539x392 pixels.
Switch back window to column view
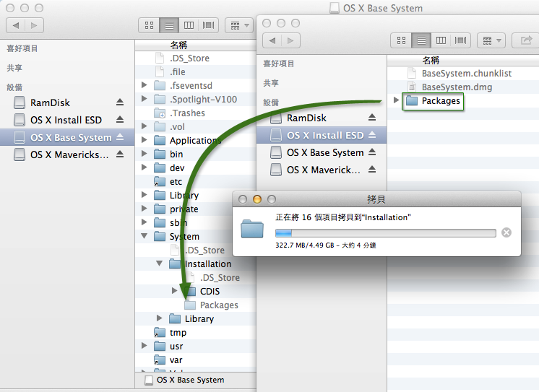tap(189, 25)
